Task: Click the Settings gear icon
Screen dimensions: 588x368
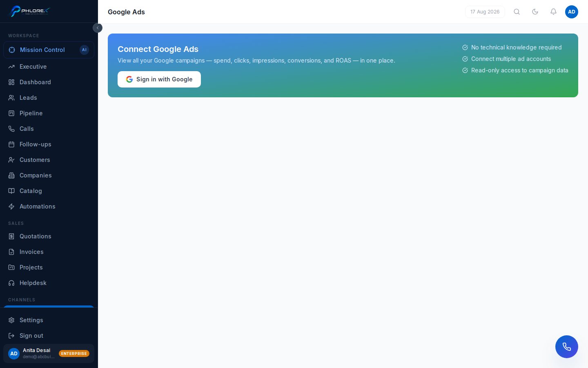Action: 11,320
